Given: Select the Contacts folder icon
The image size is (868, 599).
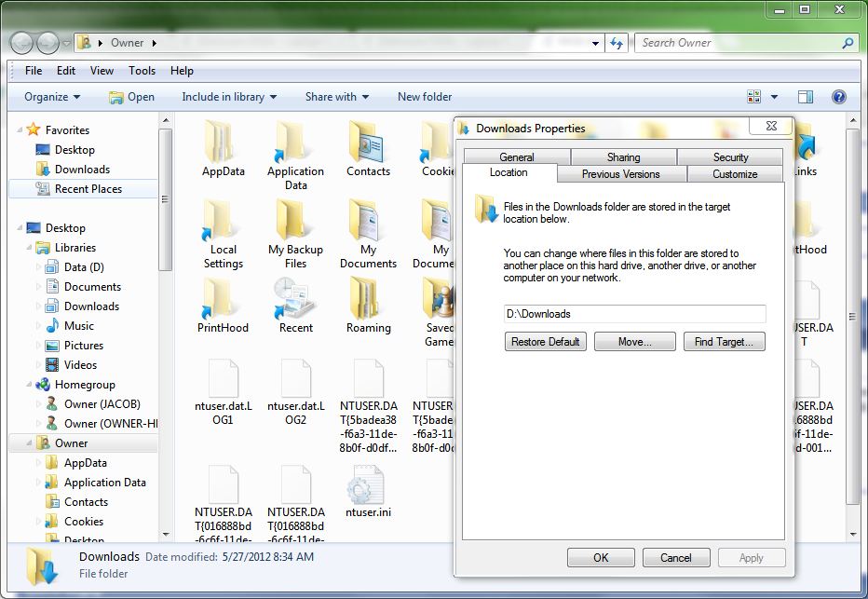Looking at the screenshot, I should [x=368, y=141].
